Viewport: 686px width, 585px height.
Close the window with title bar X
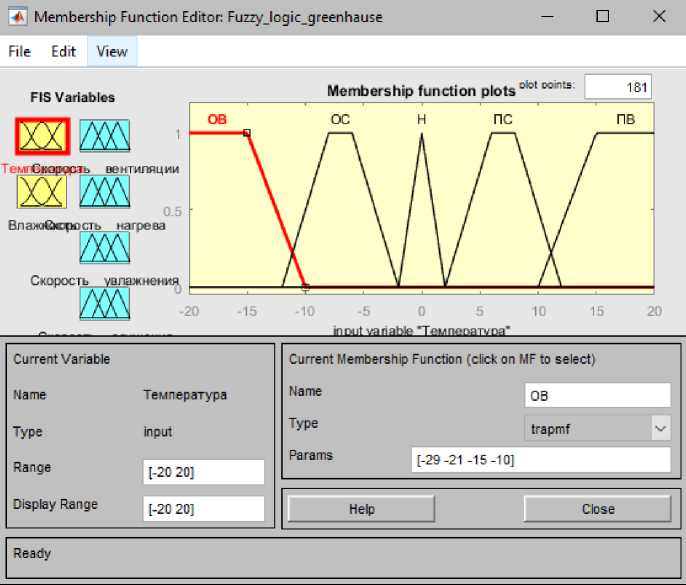[x=659, y=17]
